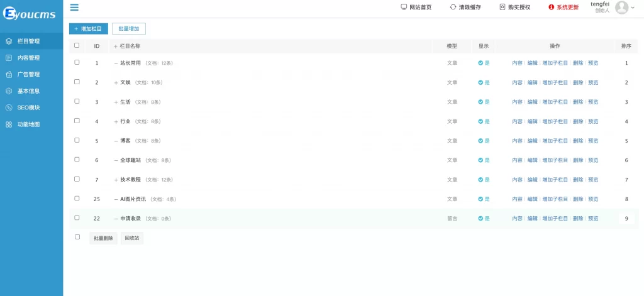Check the checkbox for row 文娱
Viewport: 644px width, 296px height.
click(77, 82)
